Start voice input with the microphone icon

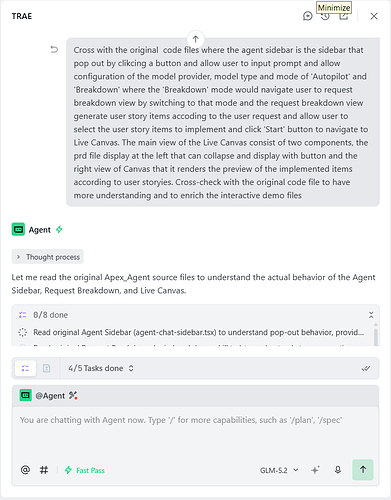tap(338, 470)
